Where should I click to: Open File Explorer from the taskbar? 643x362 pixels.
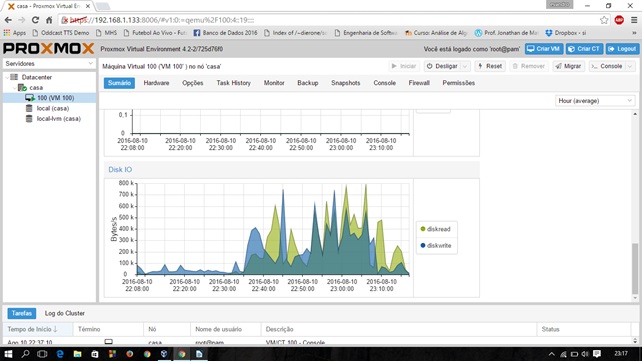point(77,354)
